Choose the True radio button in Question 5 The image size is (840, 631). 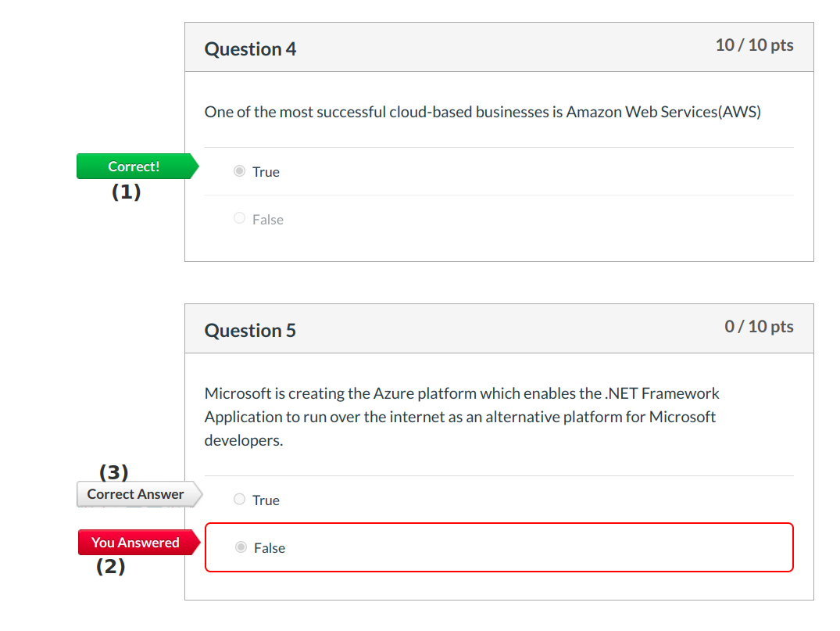click(239, 500)
